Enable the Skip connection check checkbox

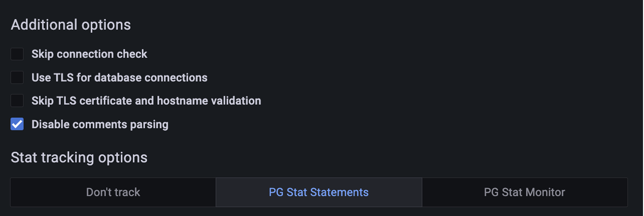pyautogui.click(x=17, y=54)
